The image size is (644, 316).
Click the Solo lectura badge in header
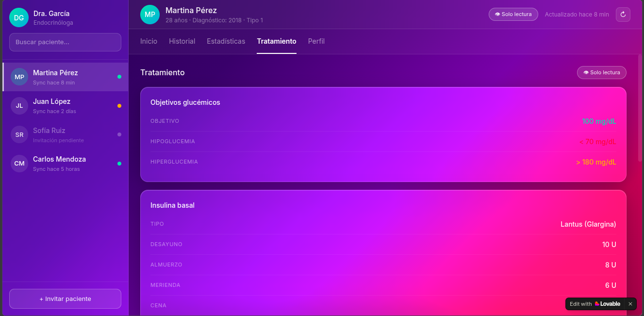(513, 15)
